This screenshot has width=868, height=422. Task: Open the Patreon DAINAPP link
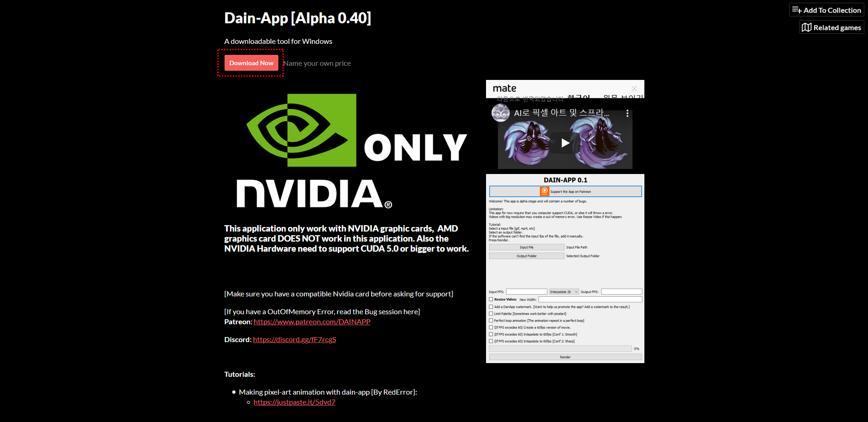point(312,322)
